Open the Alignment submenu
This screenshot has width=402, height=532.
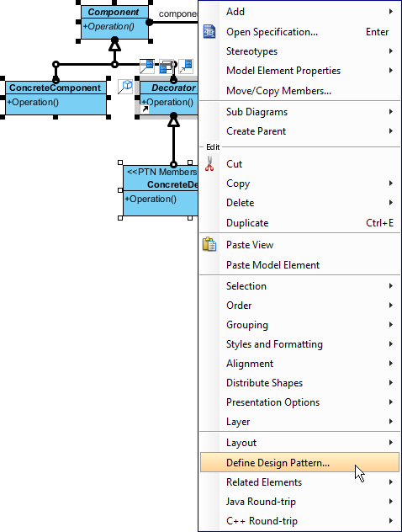pyautogui.click(x=299, y=363)
